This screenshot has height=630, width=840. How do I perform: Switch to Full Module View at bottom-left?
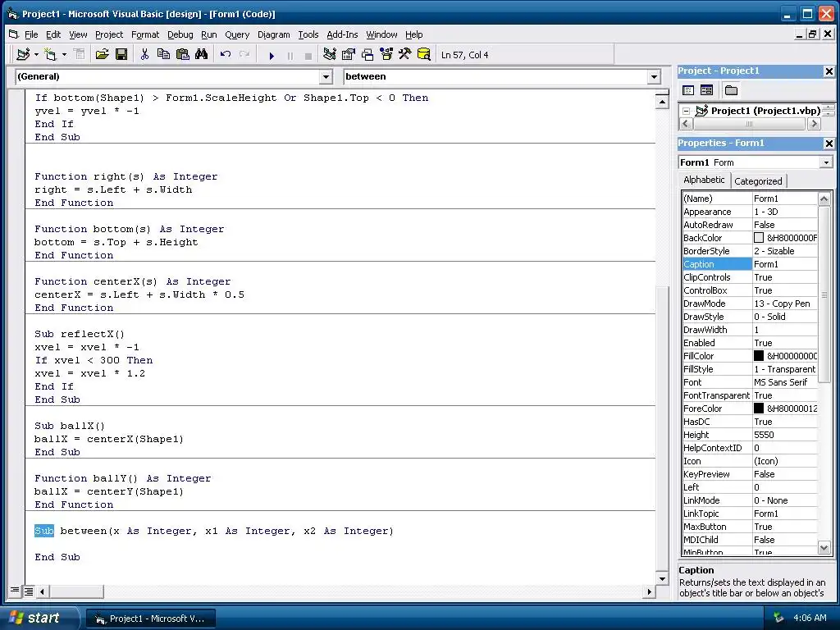(29, 591)
